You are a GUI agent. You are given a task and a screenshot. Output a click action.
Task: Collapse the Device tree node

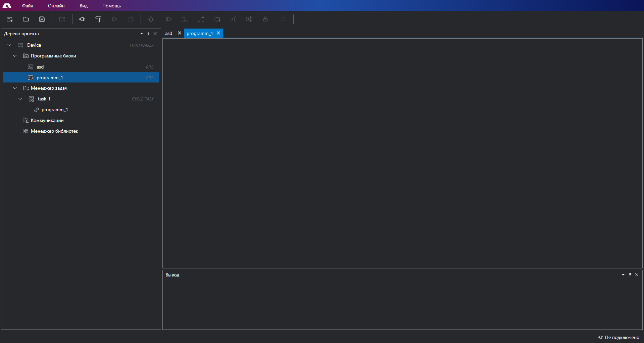click(9, 45)
